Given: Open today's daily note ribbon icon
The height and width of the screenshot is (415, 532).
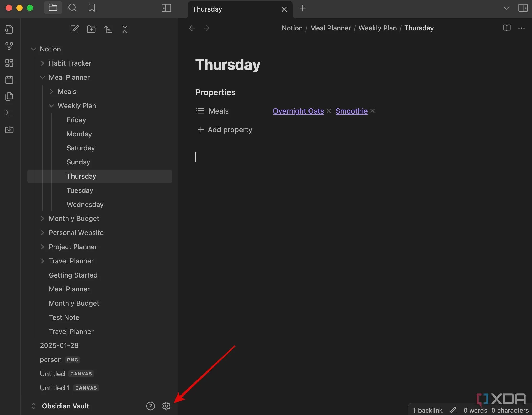Looking at the screenshot, I should (x=9, y=80).
